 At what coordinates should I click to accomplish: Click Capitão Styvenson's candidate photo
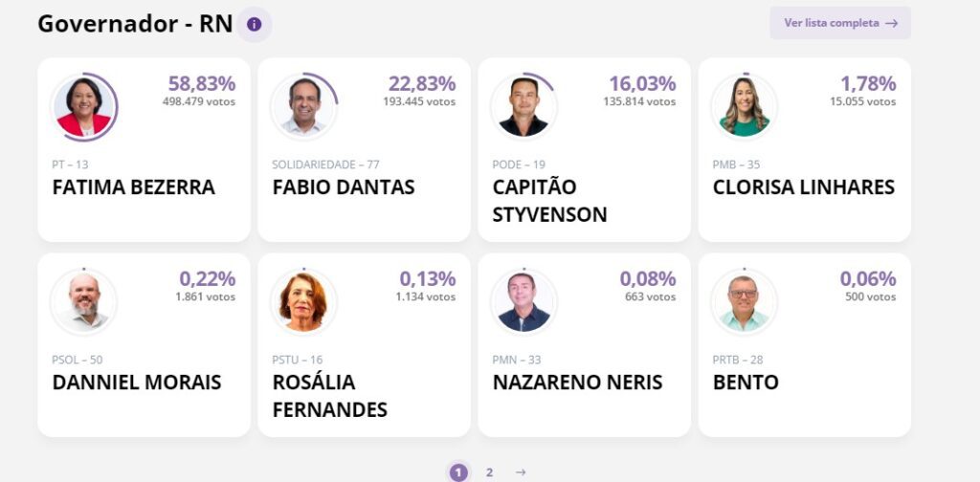click(524, 107)
